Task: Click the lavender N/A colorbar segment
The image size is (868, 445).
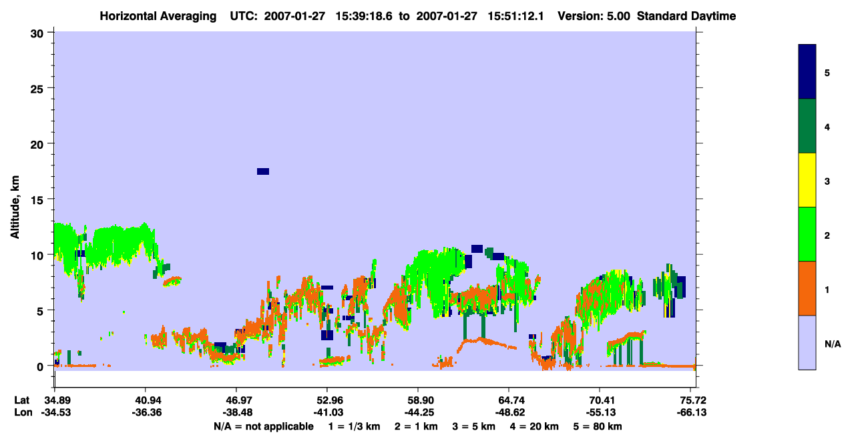Action: [x=807, y=342]
